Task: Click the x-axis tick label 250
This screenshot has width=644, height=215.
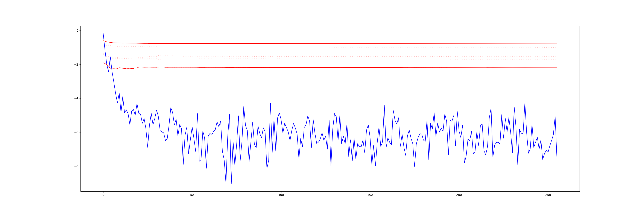Action: point(548,195)
